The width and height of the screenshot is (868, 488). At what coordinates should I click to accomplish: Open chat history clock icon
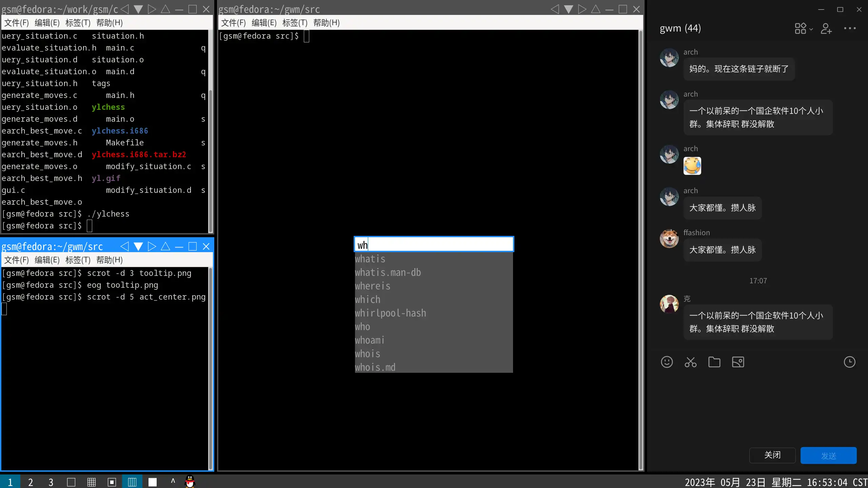click(849, 362)
